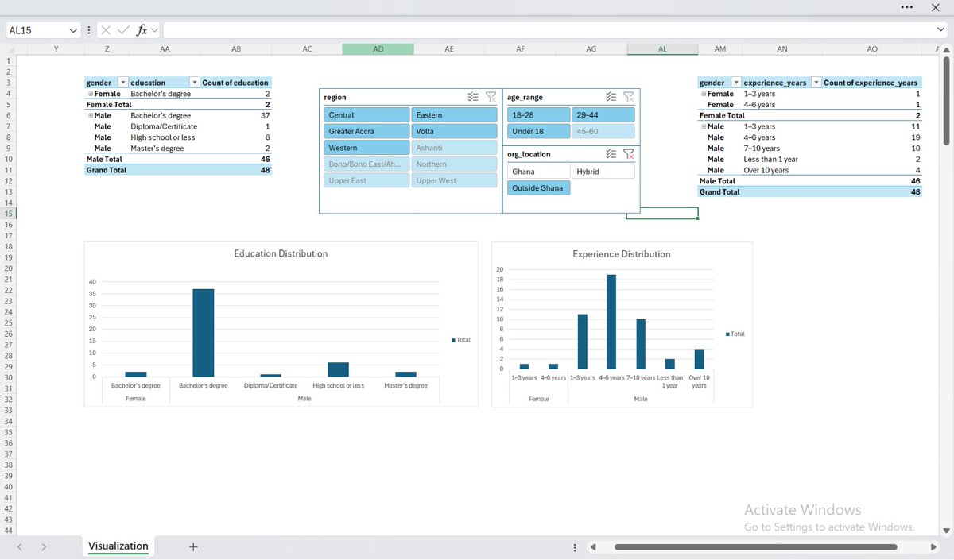Select Northern in region slicer
The image size is (954, 560).
[x=454, y=164]
